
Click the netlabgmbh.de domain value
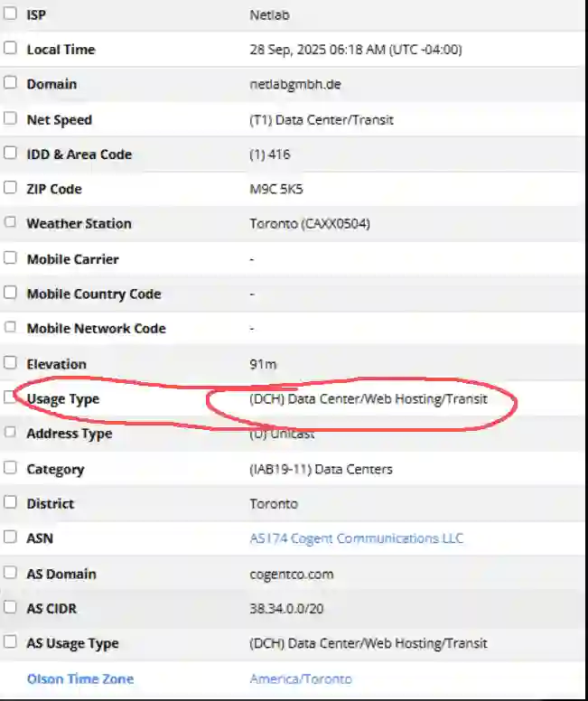pos(294,84)
